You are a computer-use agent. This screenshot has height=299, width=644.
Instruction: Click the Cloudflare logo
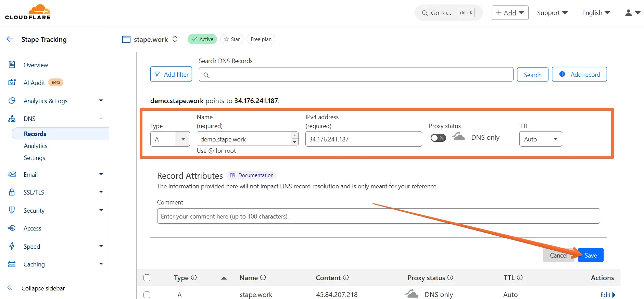point(28,12)
